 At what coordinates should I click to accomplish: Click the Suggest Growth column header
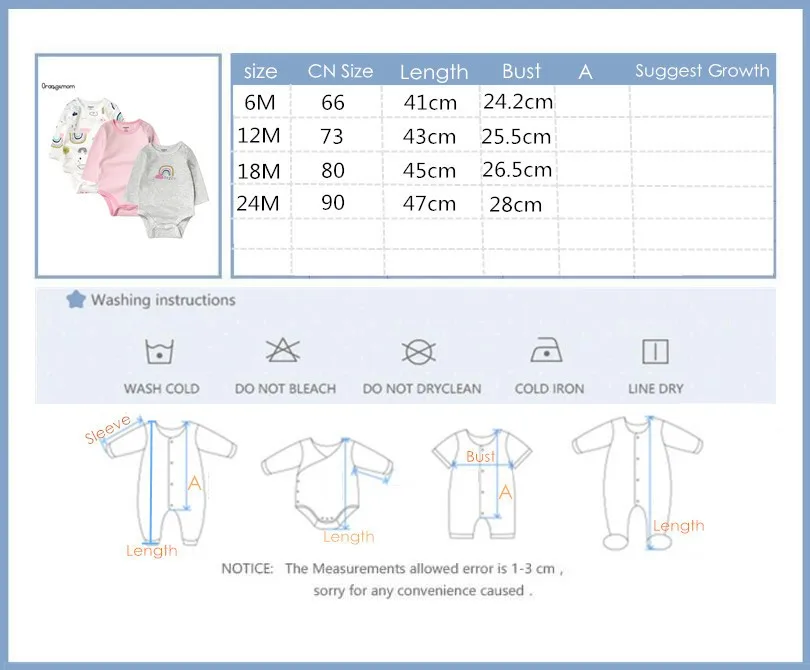point(701,71)
